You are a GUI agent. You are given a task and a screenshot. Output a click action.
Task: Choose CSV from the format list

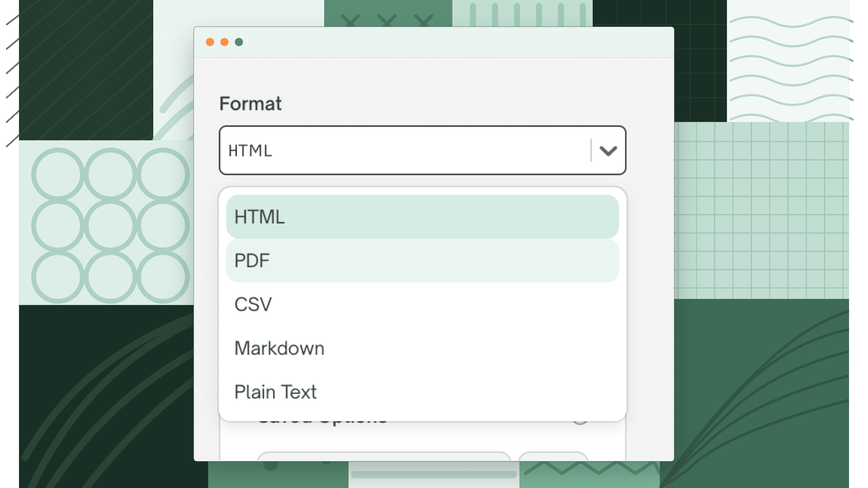[423, 305]
